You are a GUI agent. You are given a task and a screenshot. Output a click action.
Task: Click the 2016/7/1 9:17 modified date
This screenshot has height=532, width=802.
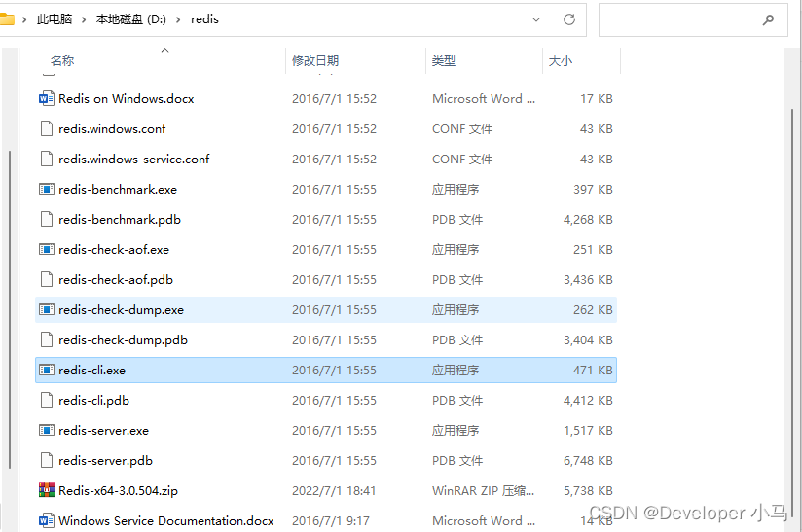[x=330, y=520]
